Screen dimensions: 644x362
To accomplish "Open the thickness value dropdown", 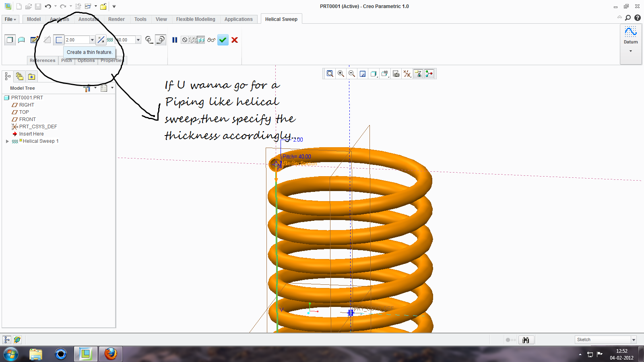I will pyautogui.click(x=92, y=39).
